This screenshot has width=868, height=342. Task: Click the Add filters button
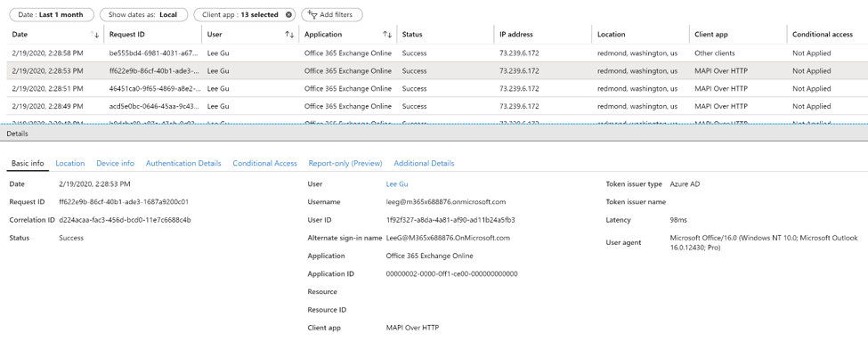click(x=331, y=15)
